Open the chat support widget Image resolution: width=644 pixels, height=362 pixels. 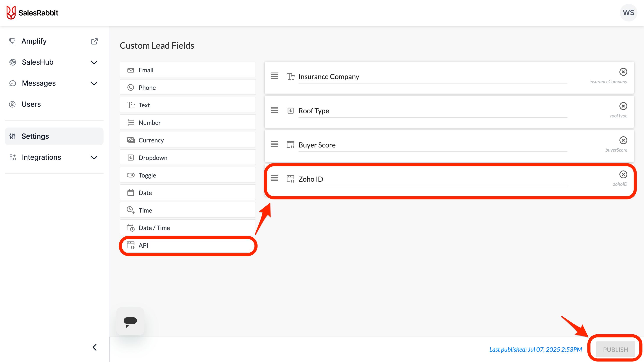coord(130,321)
